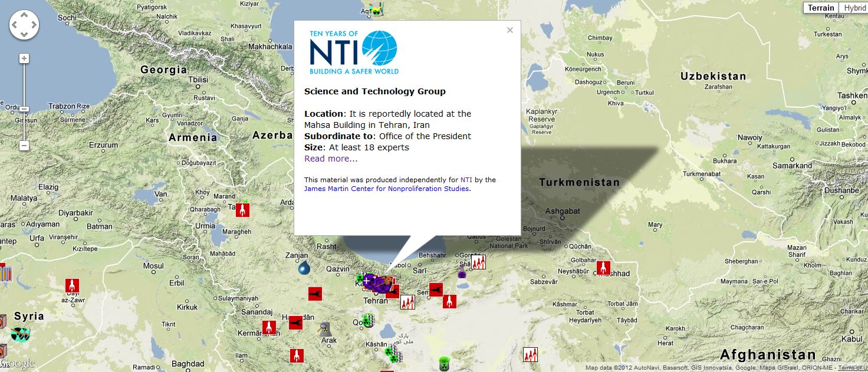Switch to the Hybrid map view
Image resolution: width=868 pixels, height=372 pixels.
pyautogui.click(x=854, y=8)
